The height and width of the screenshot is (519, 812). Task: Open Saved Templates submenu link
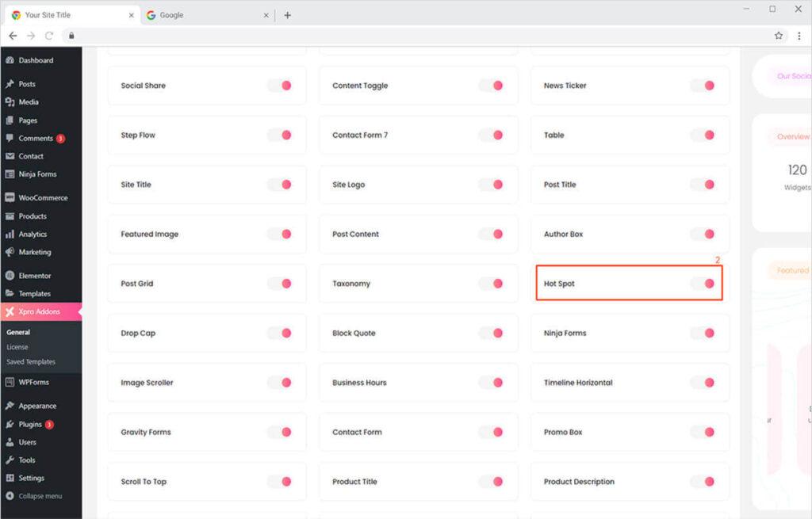point(31,362)
